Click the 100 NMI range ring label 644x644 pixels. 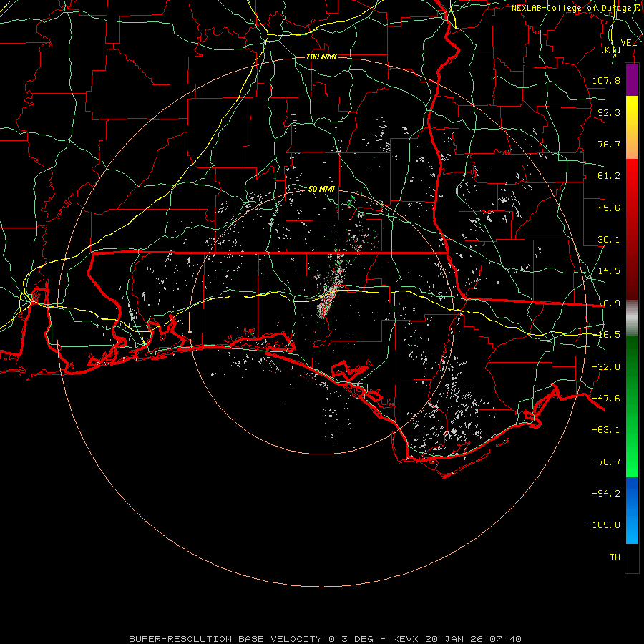tap(321, 57)
